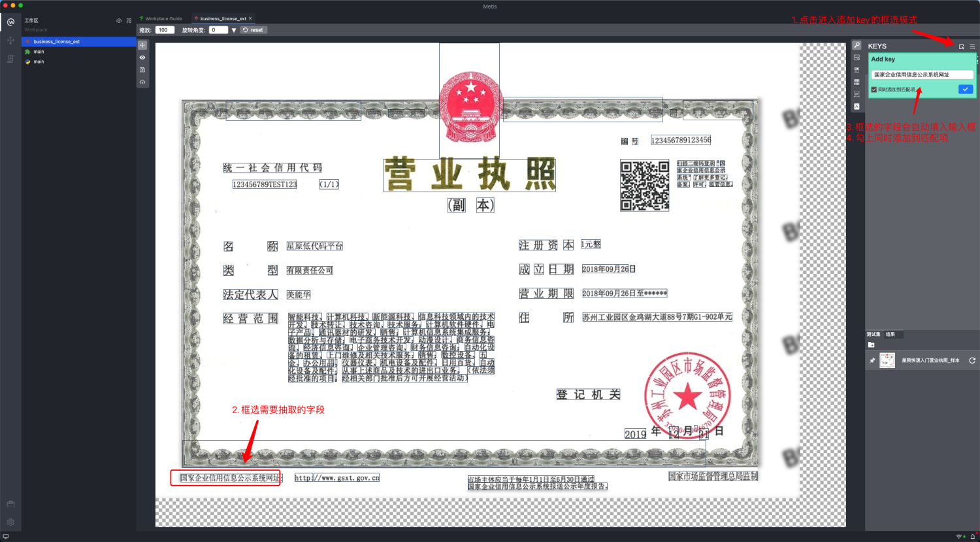Click the 旋转角度 rotation input field
Image resolution: width=980 pixels, height=542 pixels.
pos(218,30)
